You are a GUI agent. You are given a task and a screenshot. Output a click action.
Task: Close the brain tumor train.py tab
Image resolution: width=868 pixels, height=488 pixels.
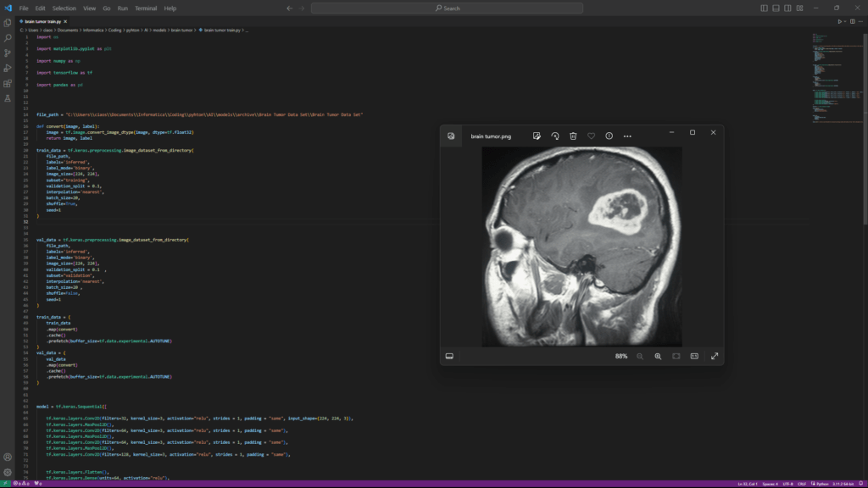coord(64,21)
